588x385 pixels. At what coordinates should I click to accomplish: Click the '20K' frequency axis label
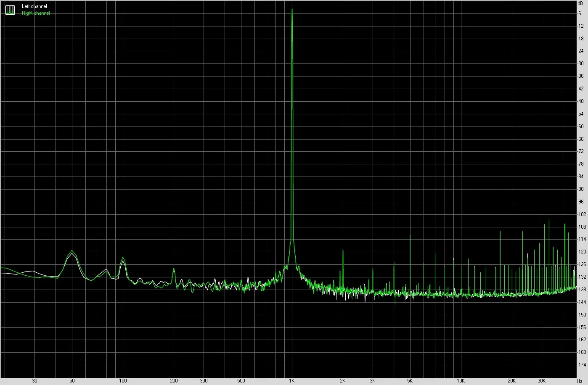click(x=512, y=381)
